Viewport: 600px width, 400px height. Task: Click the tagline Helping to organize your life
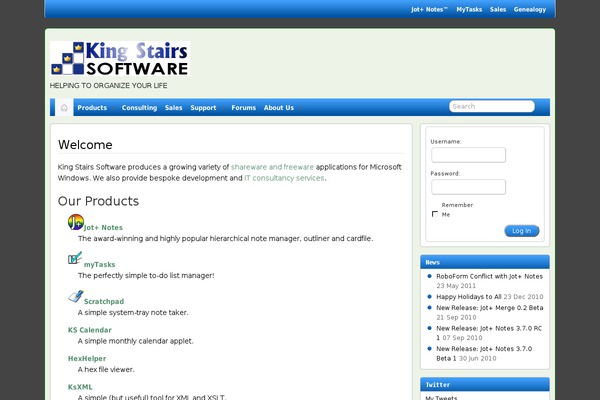[x=108, y=85]
